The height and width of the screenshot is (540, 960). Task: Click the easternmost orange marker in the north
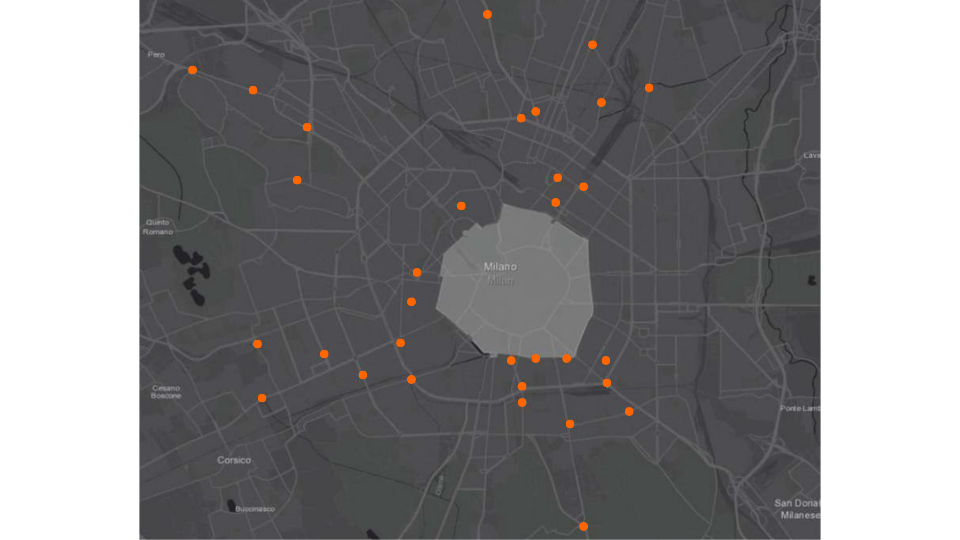649,88
